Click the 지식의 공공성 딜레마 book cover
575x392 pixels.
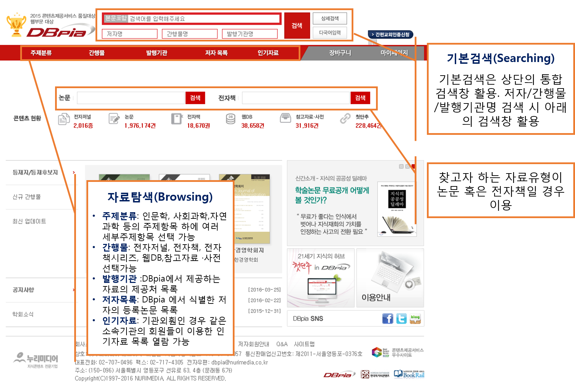click(x=397, y=209)
